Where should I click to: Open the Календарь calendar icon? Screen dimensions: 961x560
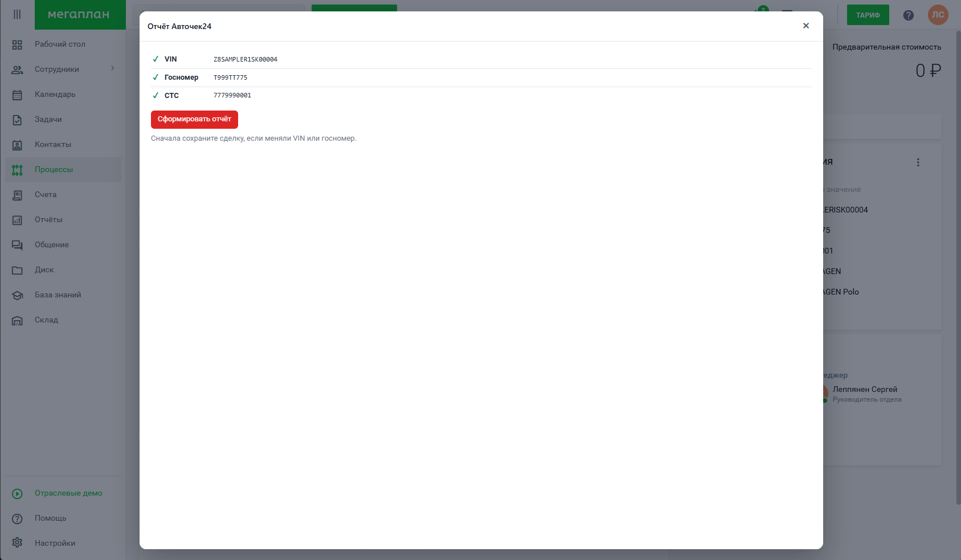17,95
